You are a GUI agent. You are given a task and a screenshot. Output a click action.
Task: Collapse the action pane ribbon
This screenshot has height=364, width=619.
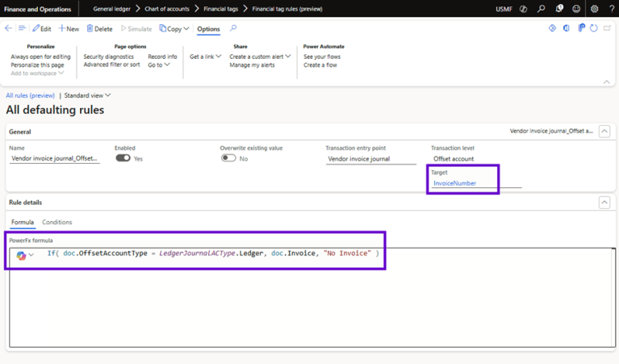point(607,82)
